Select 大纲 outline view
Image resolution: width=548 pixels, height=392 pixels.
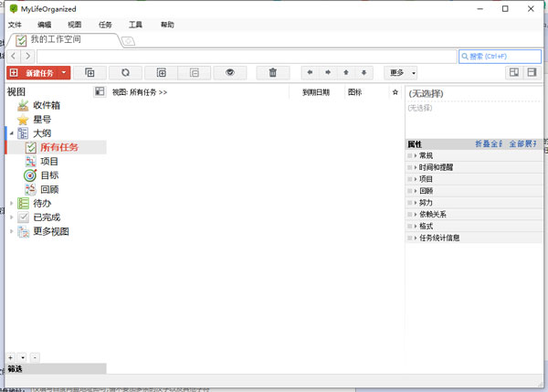(x=42, y=133)
